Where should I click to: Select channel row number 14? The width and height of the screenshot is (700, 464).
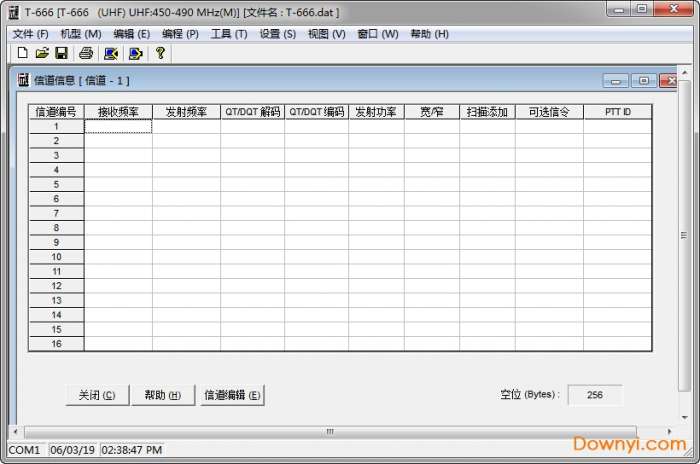click(x=56, y=315)
